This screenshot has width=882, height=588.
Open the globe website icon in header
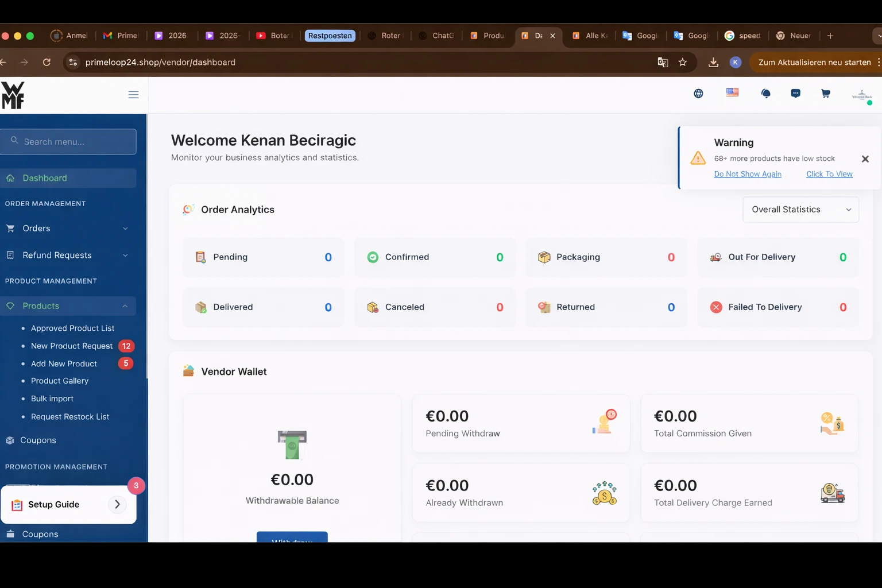pos(698,94)
